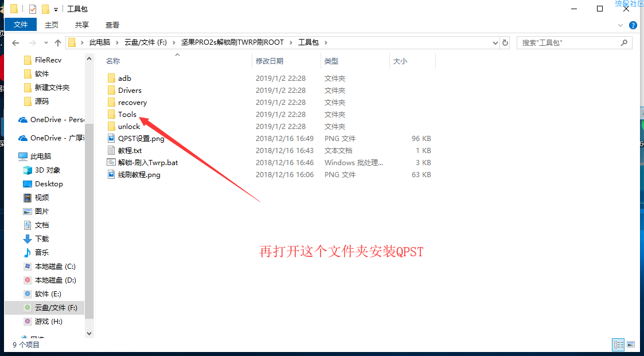Select the QPST设置.png file icon
Image resolution: width=644 pixels, height=356 pixels.
111,138
